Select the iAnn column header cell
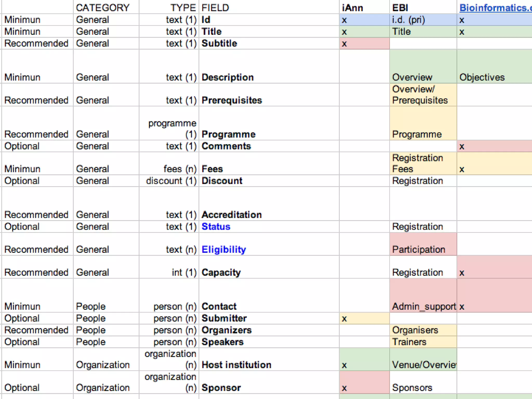The width and height of the screenshot is (532, 399). tap(353, 8)
